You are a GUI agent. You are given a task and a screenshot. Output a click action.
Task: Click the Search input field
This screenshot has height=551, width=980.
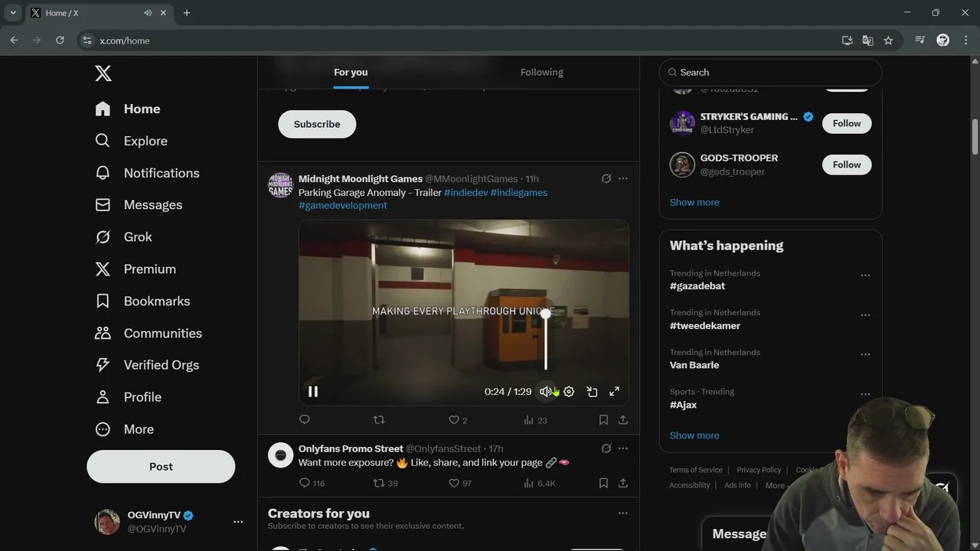[770, 73]
